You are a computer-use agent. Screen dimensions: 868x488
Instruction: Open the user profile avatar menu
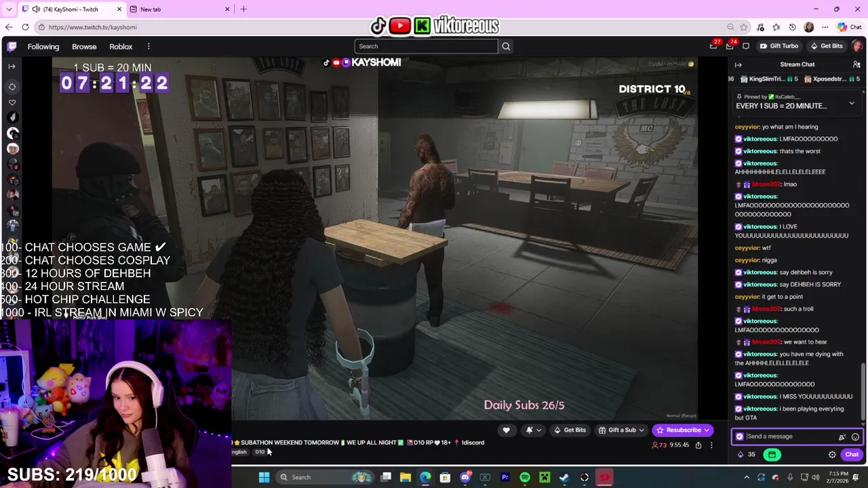click(857, 46)
